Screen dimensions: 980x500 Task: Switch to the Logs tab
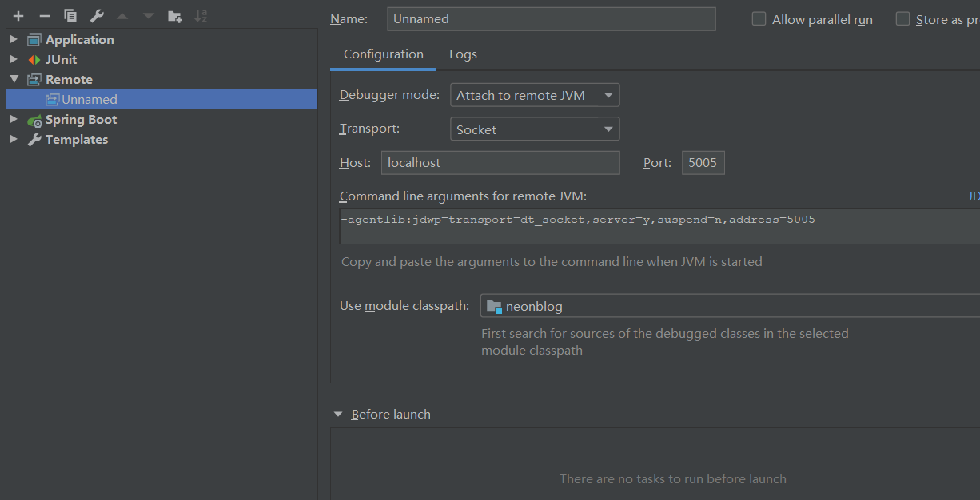click(x=463, y=54)
